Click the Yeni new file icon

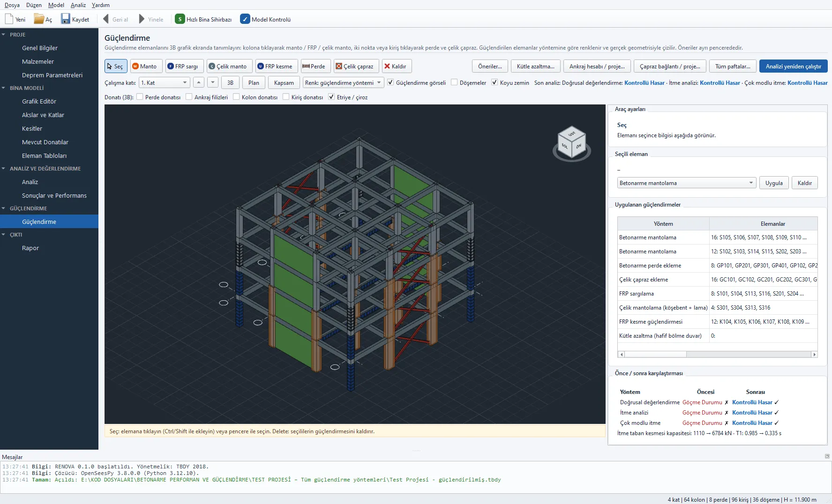tap(9, 19)
